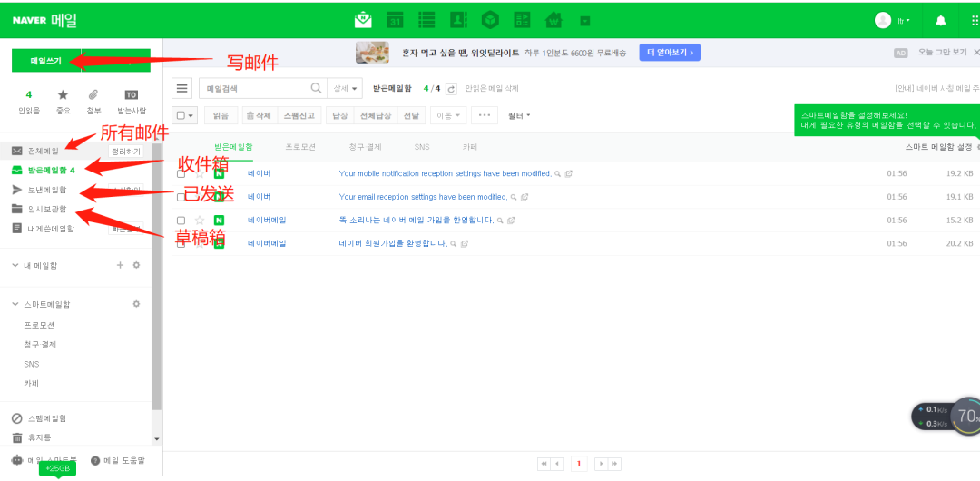The image size is (980, 481).
Task: Open the Memo list icon in the top bar
Action: coord(426,20)
